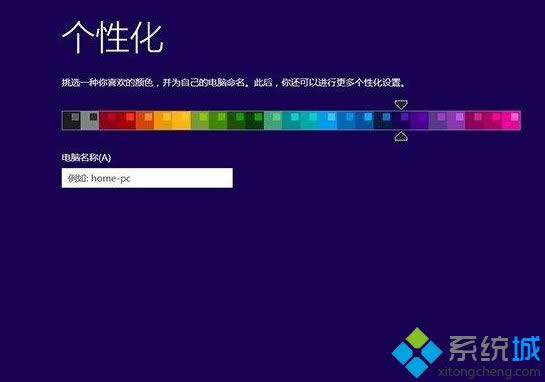Click the 电脑名称(A) label
This screenshot has height=382, width=545.
(86, 157)
